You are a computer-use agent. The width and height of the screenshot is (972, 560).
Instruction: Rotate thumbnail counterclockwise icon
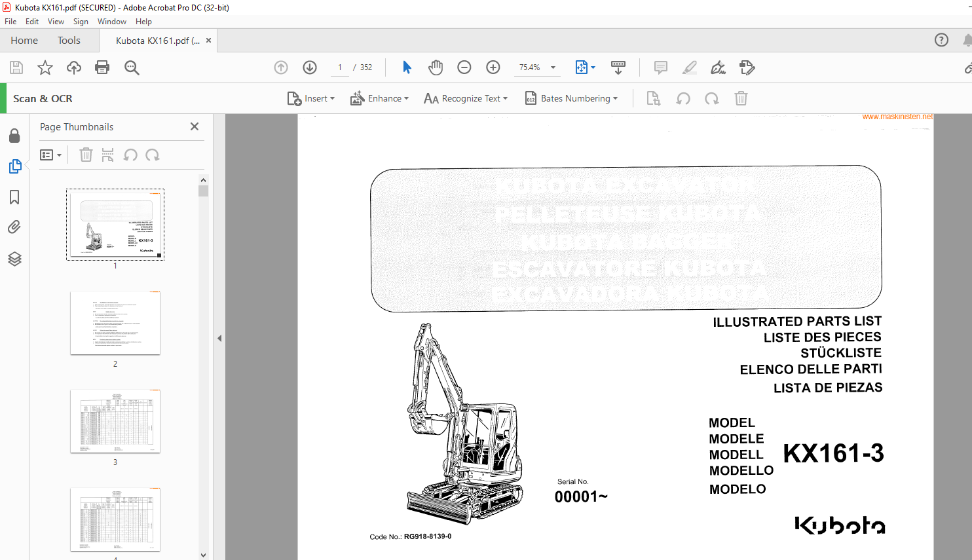(130, 155)
